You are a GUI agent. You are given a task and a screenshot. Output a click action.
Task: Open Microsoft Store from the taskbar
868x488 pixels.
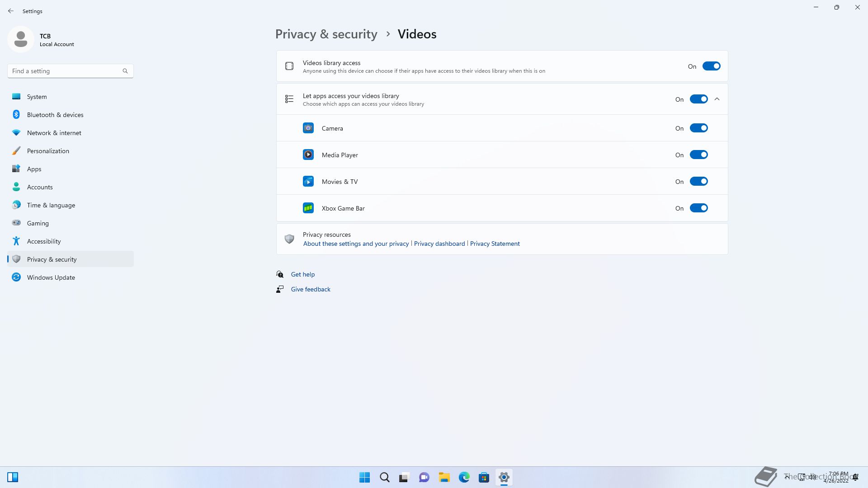484,477
